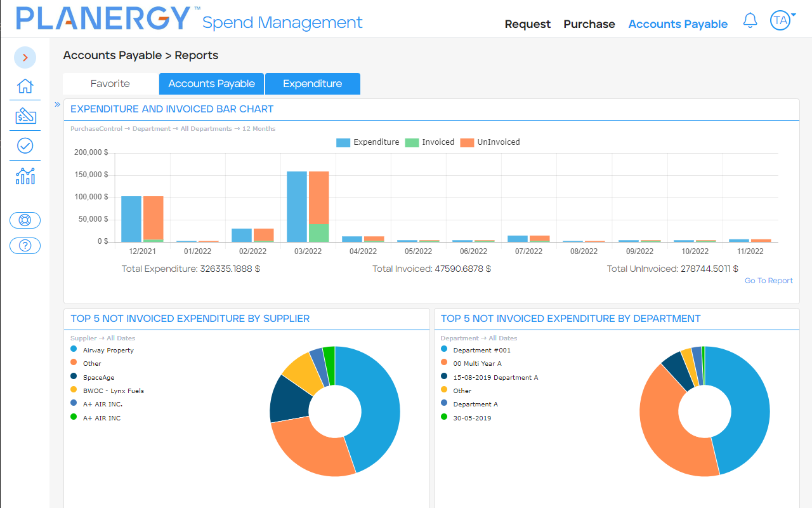Screen dimensions: 812x508
Task: Expand the side panel double-chevron
Action: [x=57, y=105]
